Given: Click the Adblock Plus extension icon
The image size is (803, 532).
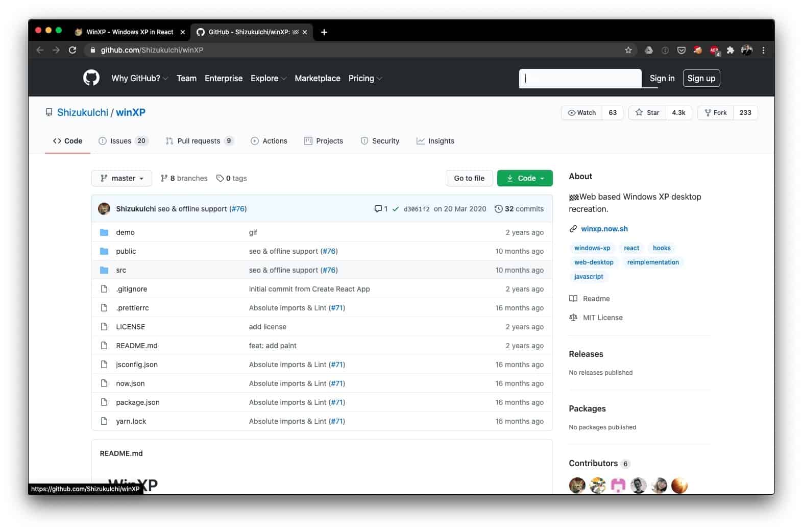Looking at the screenshot, I should [715, 50].
